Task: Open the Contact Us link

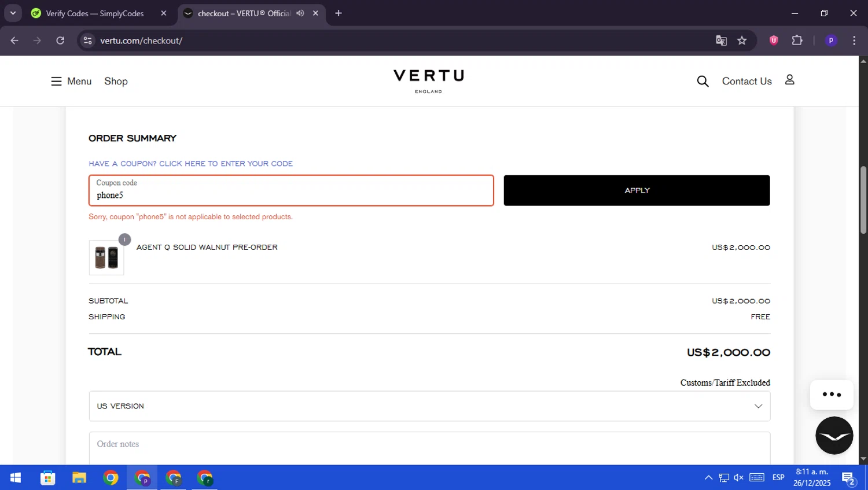Action: (x=746, y=82)
